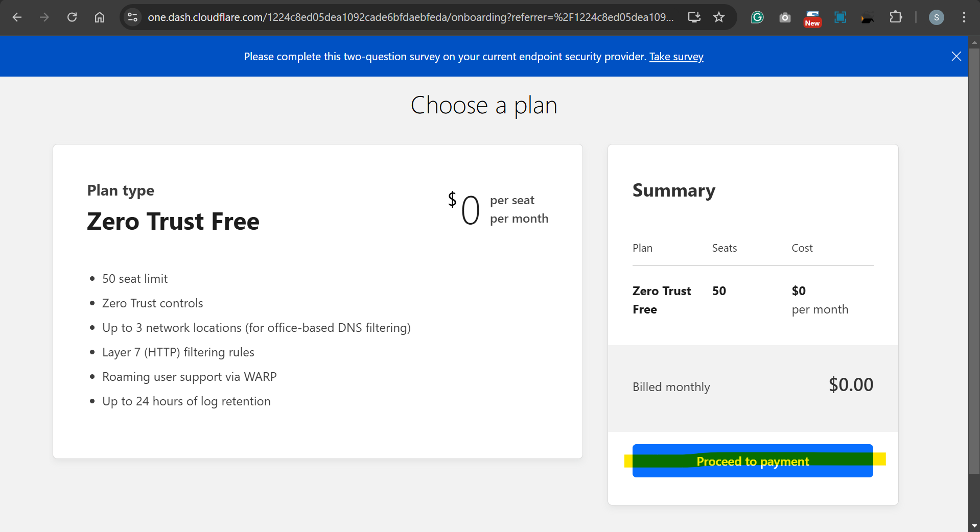Image resolution: width=980 pixels, height=532 pixels.
Task: Open the Chrome profile avatar
Action: coord(936,17)
